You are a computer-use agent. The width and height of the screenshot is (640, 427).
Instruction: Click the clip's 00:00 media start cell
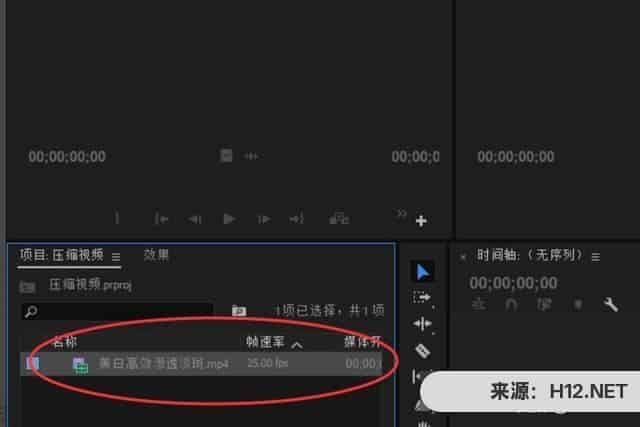(x=363, y=363)
